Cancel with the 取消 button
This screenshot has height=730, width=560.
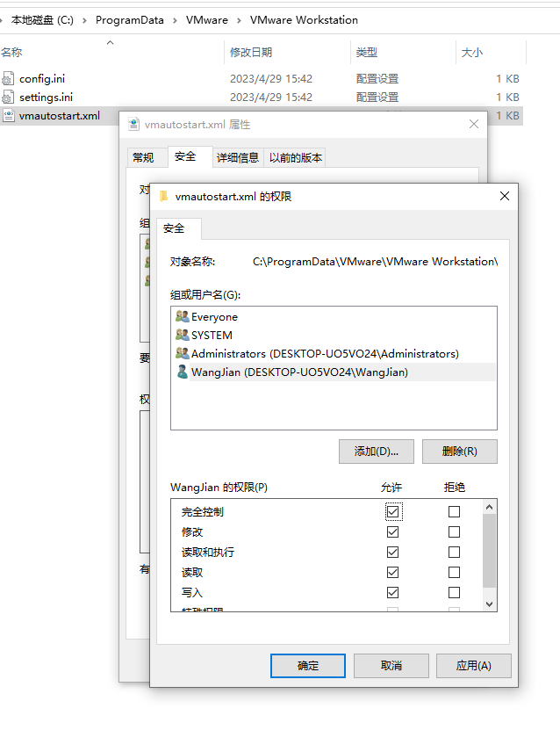(391, 666)
